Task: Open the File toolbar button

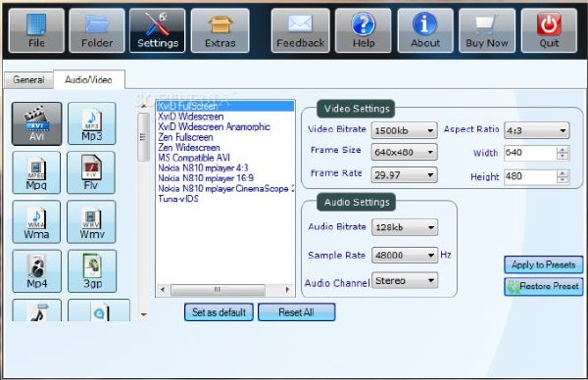Action: [36, 30]
